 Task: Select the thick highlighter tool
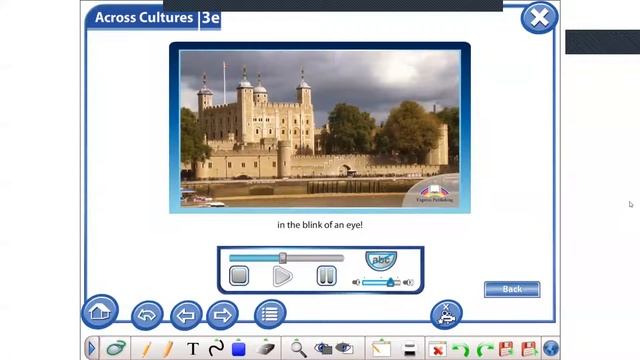click(x=168, y=349)
